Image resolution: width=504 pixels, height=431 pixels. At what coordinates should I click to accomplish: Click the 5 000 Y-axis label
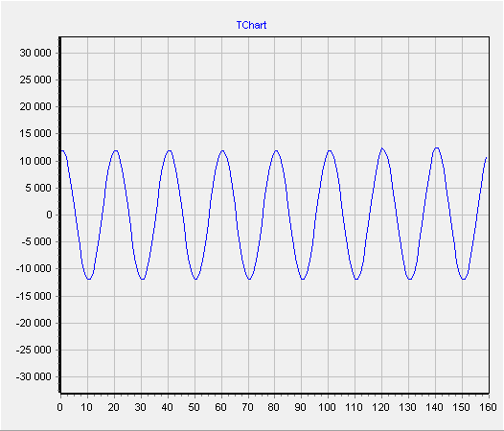(38, 188)
